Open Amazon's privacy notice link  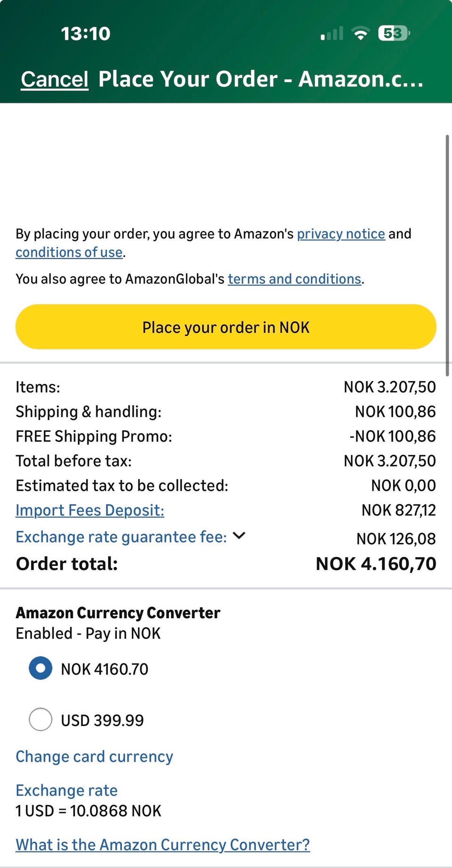341,234
